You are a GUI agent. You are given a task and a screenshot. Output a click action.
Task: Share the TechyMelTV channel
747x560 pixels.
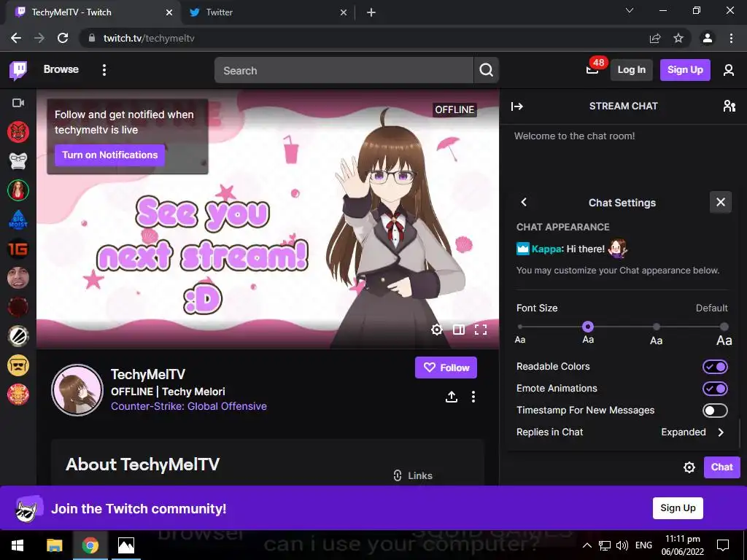click(x=451, y=397)
